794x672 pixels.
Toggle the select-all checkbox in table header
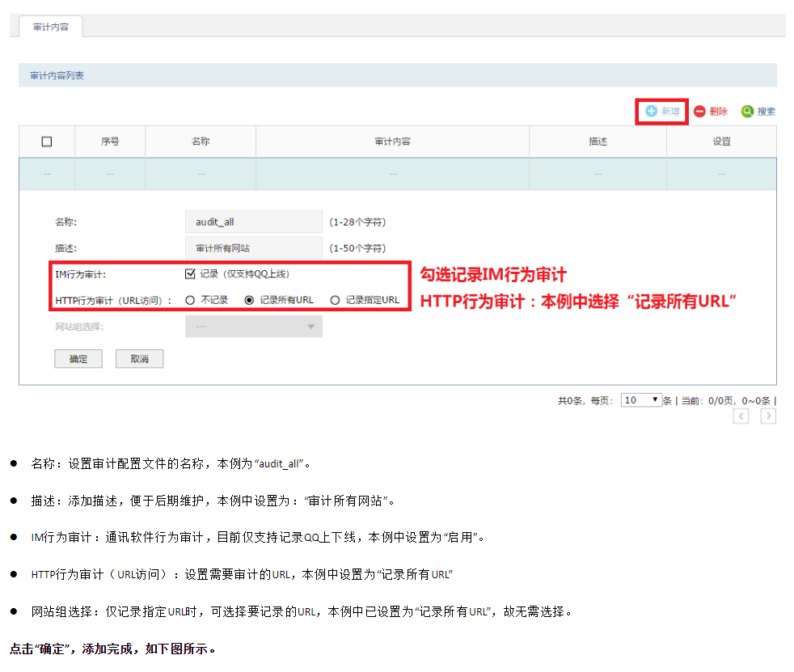pyautogui.click(x=47, y=142)
